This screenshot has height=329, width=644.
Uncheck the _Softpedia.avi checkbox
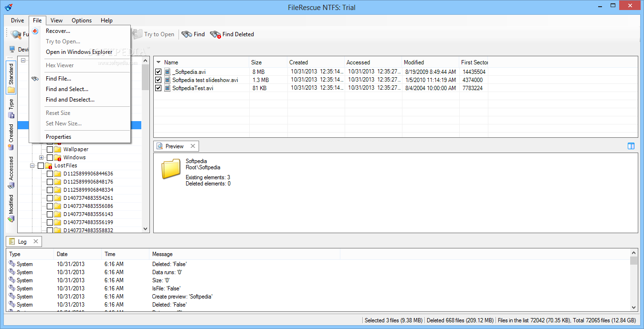(x=158, y=72)
